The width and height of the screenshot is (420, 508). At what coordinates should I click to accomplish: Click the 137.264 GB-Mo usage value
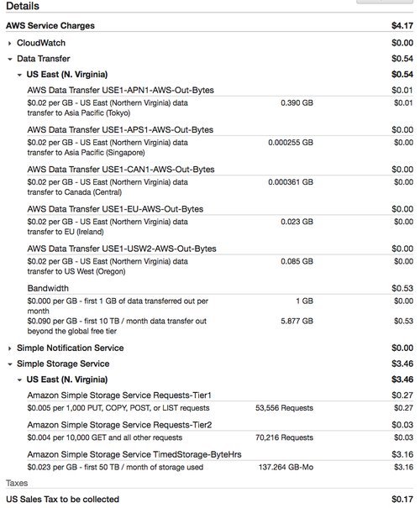pyautogui.click(x=286, y=467)
